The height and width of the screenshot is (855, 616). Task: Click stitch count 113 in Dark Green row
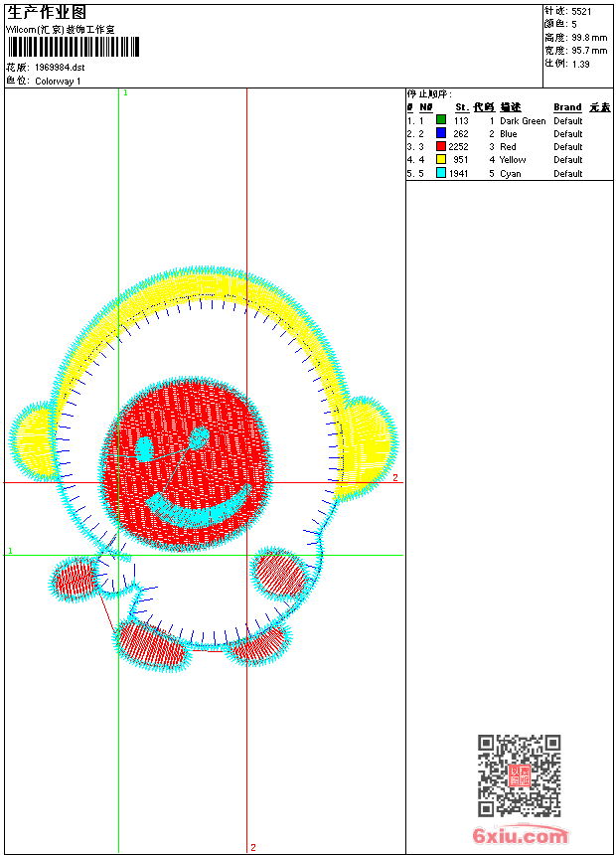pyautogui.click(x=461, y=121)
